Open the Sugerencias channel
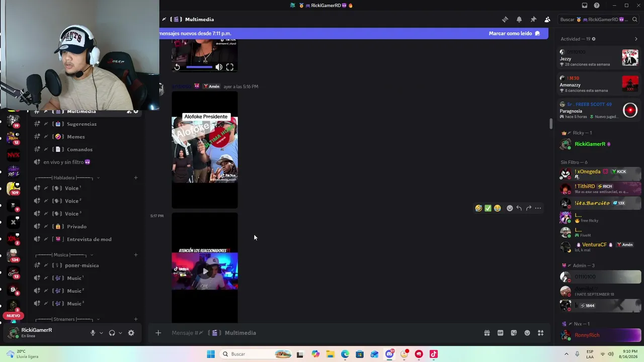This screenshot has width=644, height=362. [x=86, y=124]
